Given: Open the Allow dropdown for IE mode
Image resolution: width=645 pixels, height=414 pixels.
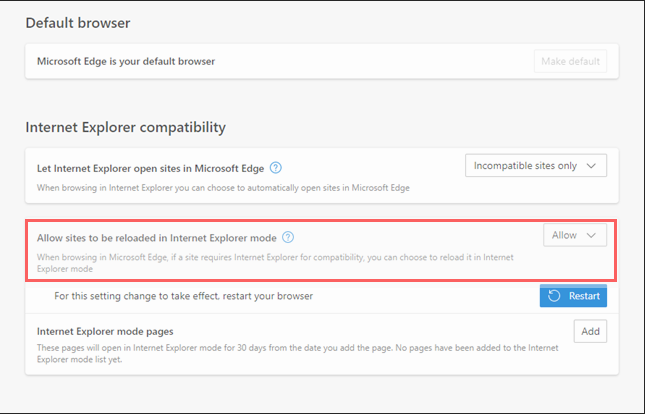Looking at the screenshot, I should coord(575,235).
